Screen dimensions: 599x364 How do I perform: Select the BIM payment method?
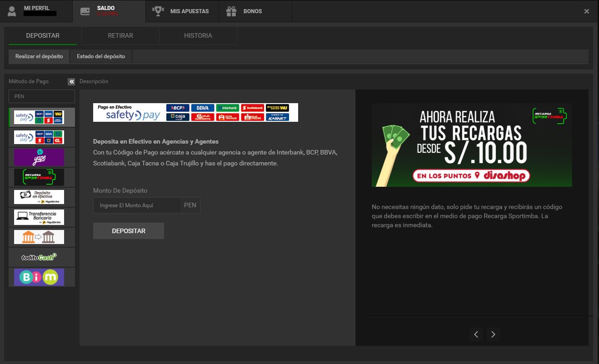(x=39, y=277)
